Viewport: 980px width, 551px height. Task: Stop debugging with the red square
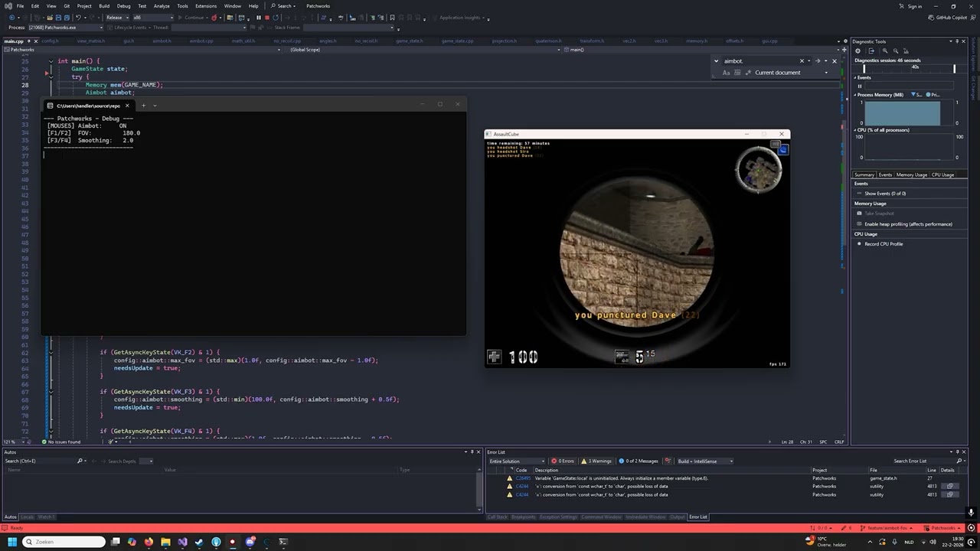[x=267, y=18]
